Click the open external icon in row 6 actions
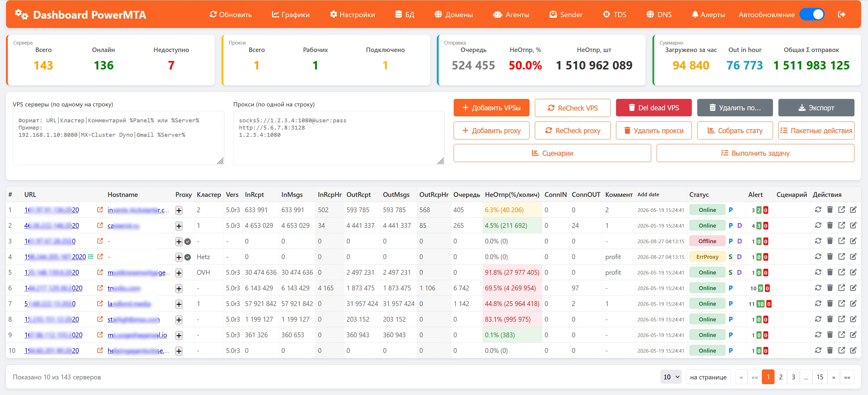This screenshot has width=868, height=395. point(841,287)
